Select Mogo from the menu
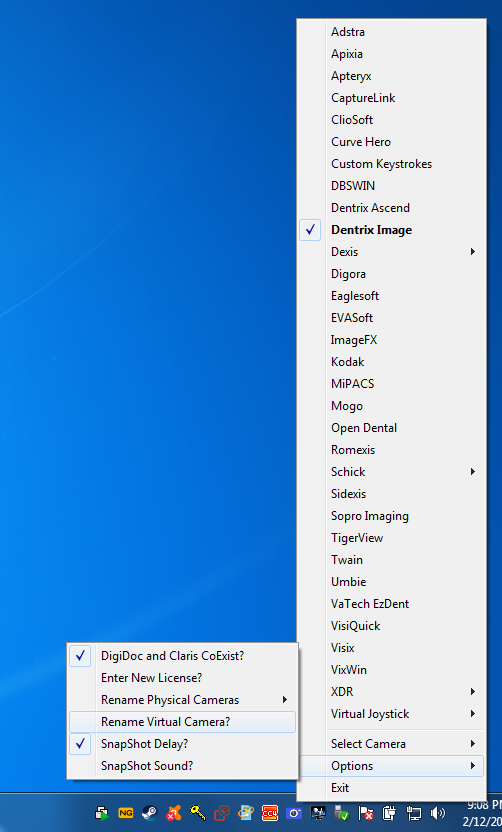Image resolution: width=502 pixels, height=832 pixels. tap(392, 406)
